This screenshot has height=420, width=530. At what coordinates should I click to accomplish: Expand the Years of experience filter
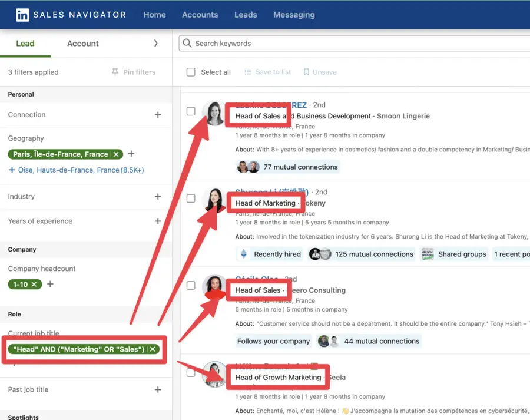click(158, 221)
